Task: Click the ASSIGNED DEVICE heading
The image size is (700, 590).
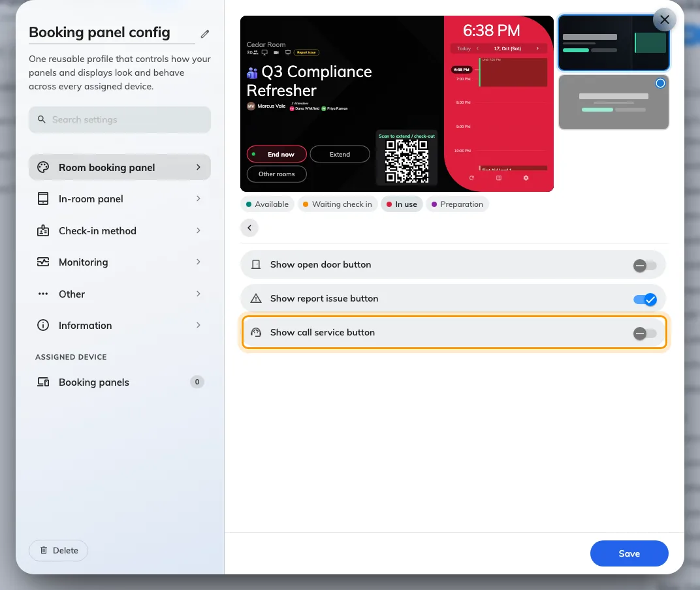Action: [x=71, y=357]
